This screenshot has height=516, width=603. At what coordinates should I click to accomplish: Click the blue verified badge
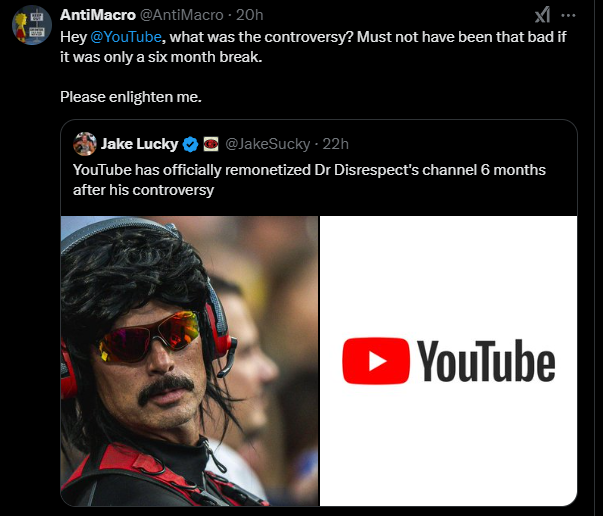(x=190, y=144)
